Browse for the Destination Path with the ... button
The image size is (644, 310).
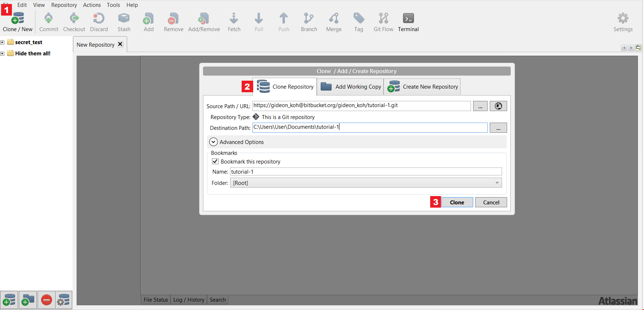[498, 128]
